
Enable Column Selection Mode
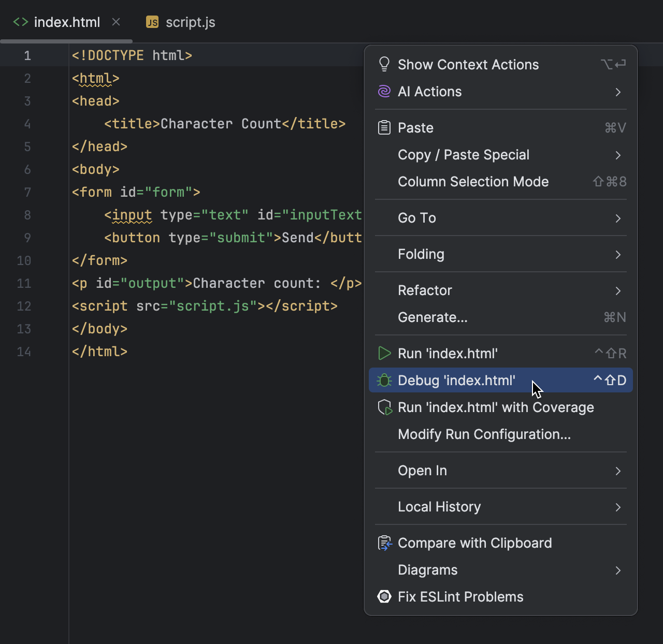(473, 182)
